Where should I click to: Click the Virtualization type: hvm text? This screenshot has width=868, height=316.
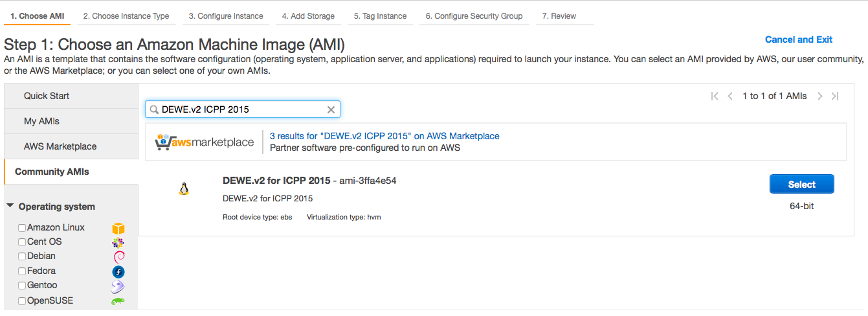click(x=344, y=217)
